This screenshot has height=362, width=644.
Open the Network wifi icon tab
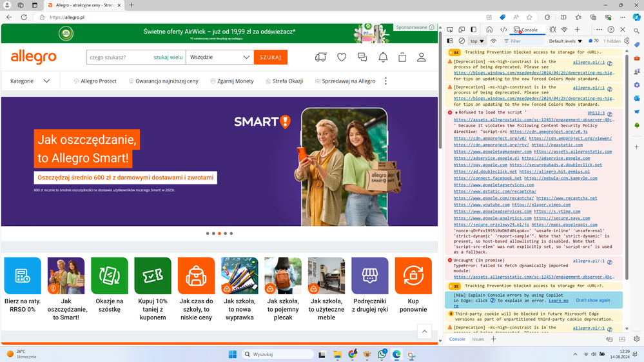564,30
